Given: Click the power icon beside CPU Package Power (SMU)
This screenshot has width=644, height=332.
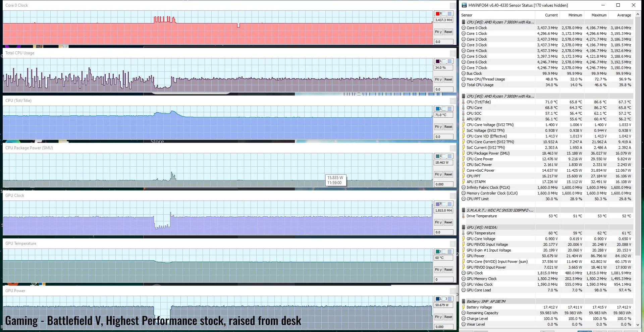Looking at the screenshot, I should tap(463, 153).
